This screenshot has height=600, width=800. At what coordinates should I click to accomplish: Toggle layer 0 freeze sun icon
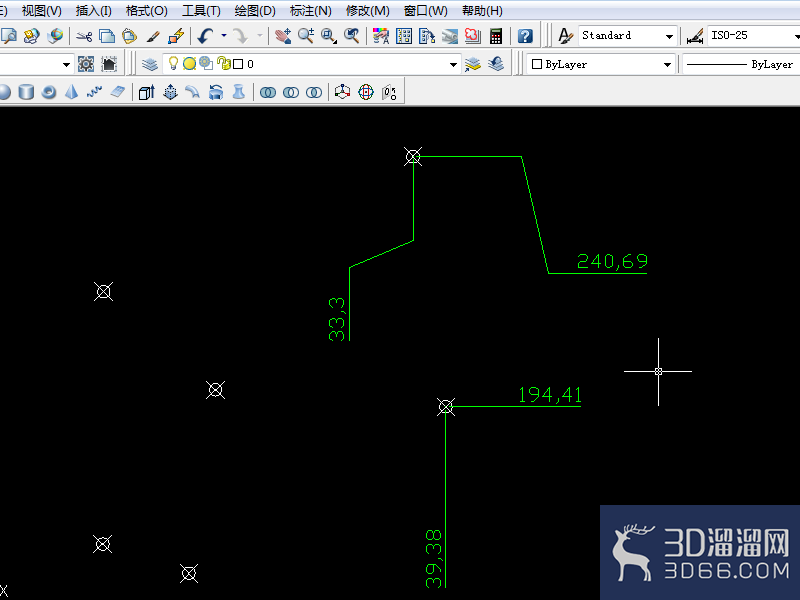point(189,63)
